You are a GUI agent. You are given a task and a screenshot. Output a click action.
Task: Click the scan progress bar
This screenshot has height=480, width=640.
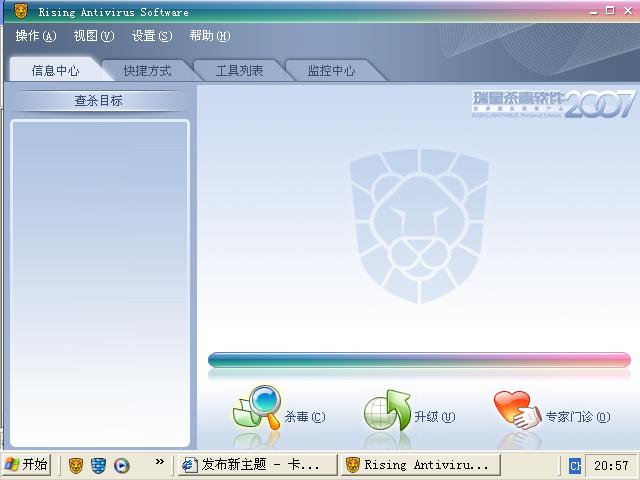419,360
